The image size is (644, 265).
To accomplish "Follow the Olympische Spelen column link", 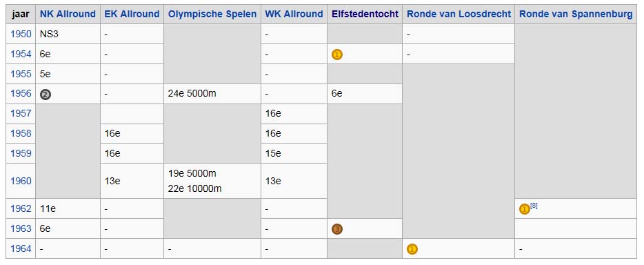I will 212,14.
